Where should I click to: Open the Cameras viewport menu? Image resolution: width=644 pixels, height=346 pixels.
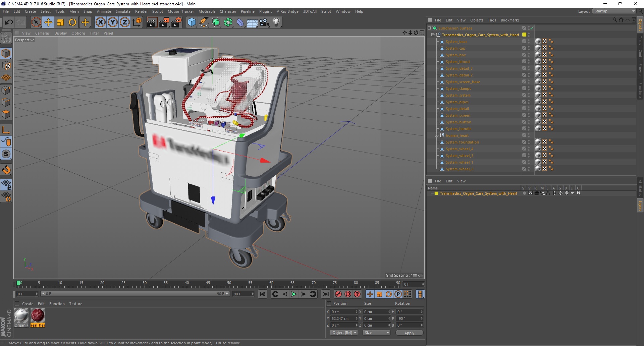tap(42, 33)
